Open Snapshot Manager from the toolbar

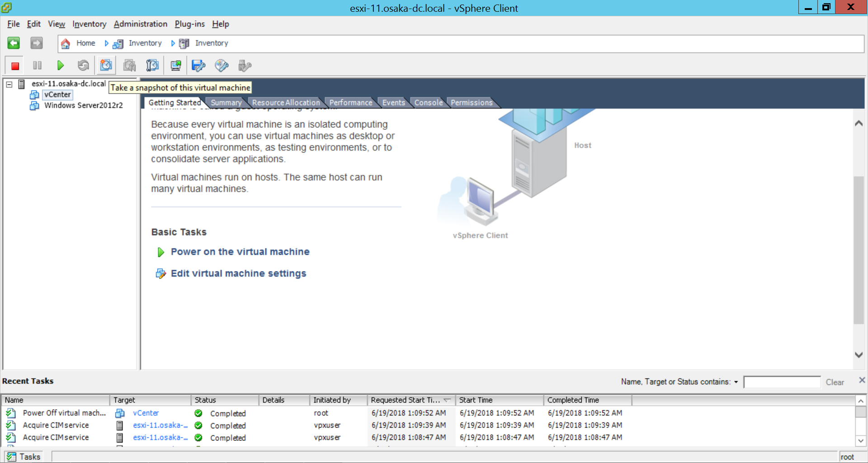click(x=152, y=66)
